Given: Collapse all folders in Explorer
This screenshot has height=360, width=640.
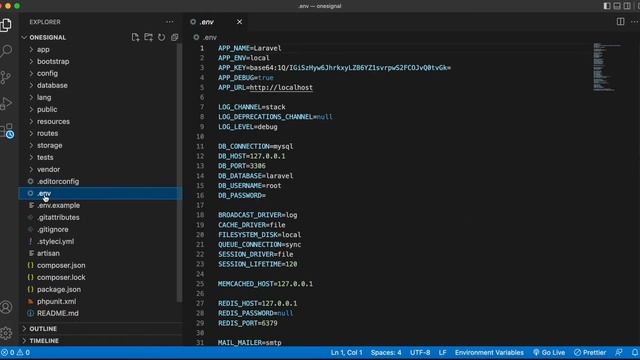Looking at the screenshot, I should click(175, 37).
